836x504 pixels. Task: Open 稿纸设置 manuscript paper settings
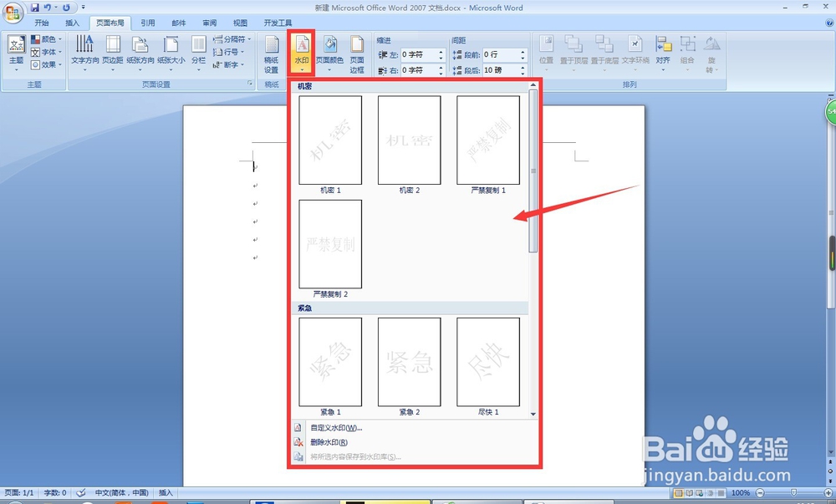pos(272,54)
